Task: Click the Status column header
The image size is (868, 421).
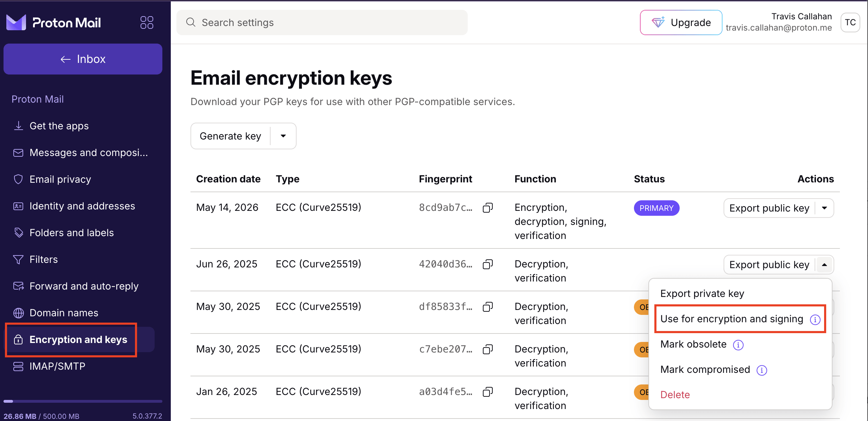Action: click(x=649, y=179)
